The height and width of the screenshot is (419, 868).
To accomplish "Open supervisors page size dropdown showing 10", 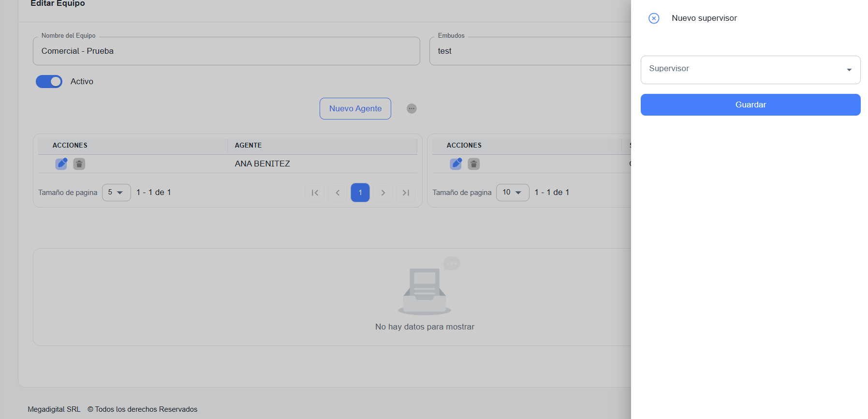I will coord(512,193).
